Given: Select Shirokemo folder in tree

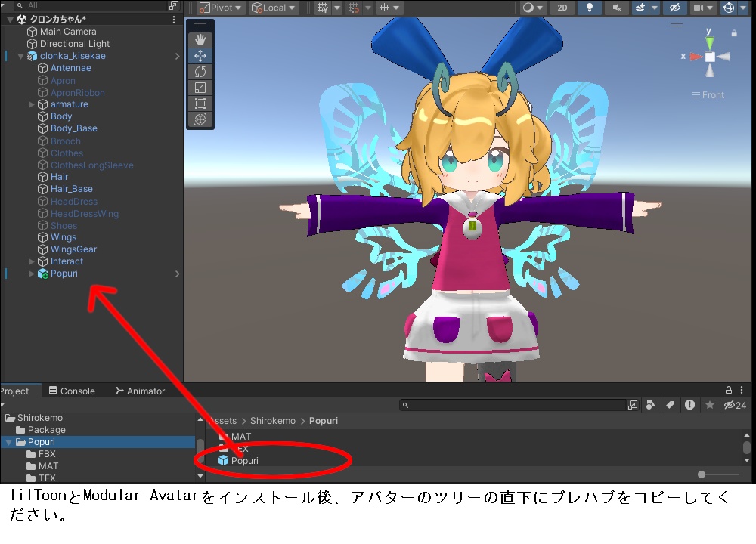Looking at the screenshot, I should [x=34, y=417].
